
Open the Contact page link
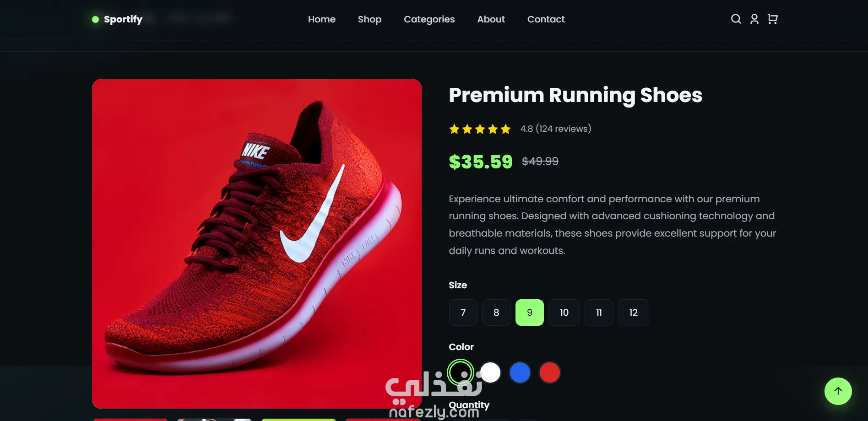tap(546, 19)
